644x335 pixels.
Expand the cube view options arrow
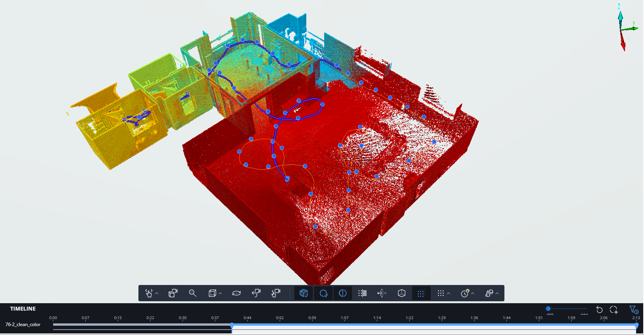tap(220, 294)
